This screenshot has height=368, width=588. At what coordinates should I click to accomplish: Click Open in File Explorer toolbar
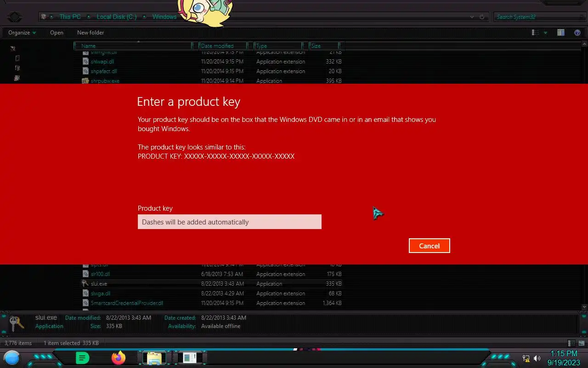pos(57,33)
